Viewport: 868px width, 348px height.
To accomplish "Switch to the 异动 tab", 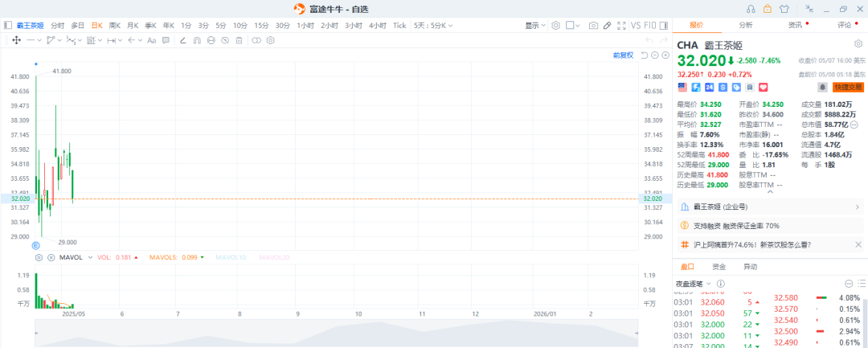I will point(750,267).
